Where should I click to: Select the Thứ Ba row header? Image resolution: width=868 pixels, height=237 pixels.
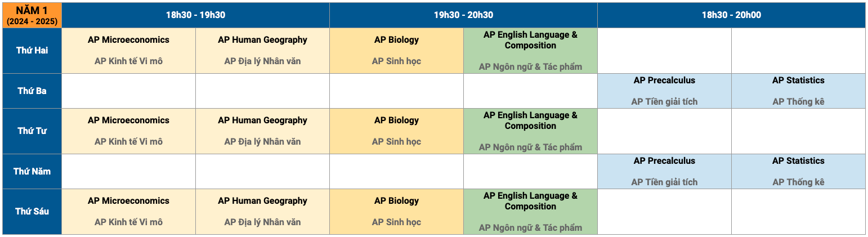pos(32,91)
